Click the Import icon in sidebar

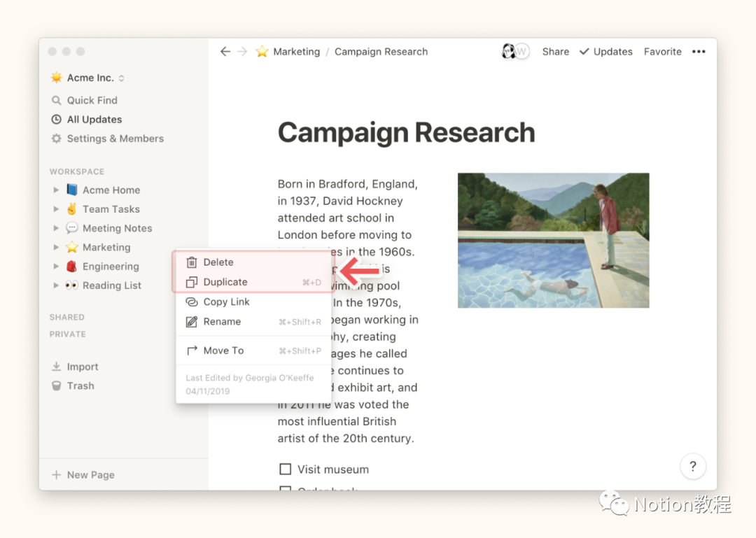point(56,367)
